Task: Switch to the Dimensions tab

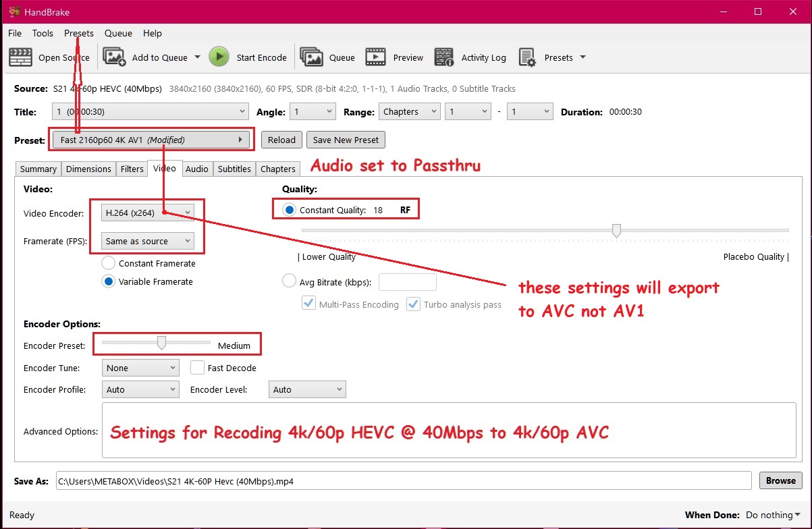Action: pos(88,169)
